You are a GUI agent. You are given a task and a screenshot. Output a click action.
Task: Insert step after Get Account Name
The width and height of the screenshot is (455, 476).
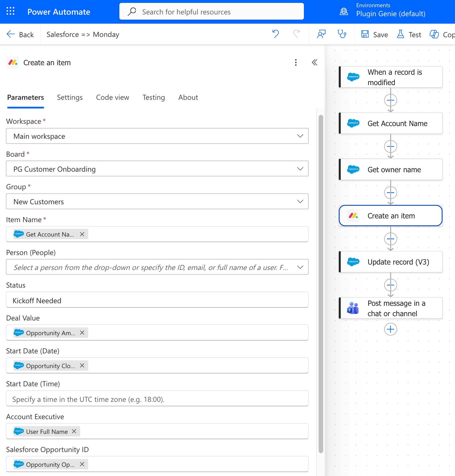coord(391,146)
